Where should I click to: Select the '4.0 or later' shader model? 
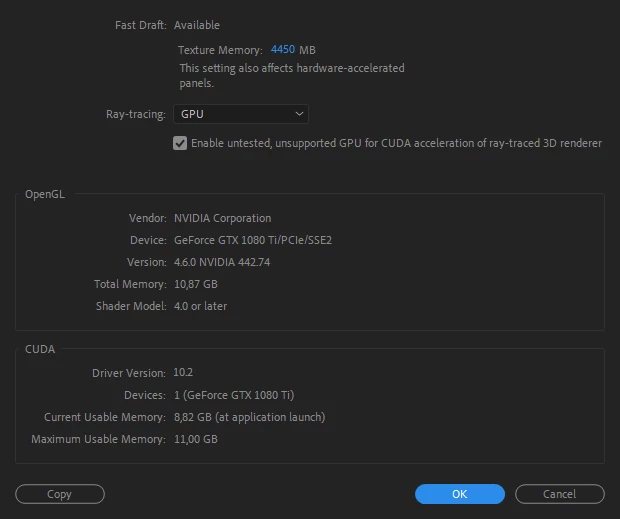[x=200, y=306]
